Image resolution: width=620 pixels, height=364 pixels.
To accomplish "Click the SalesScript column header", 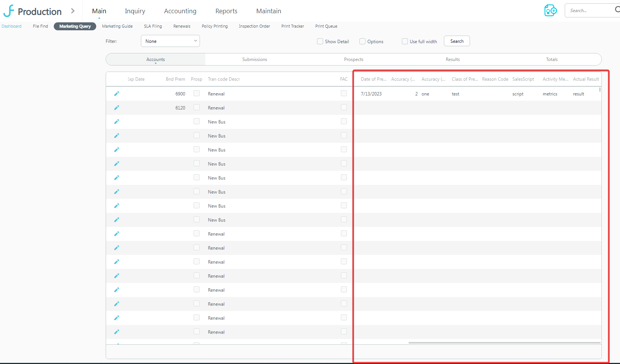I will pyautogui.click(x=523, y=79).
